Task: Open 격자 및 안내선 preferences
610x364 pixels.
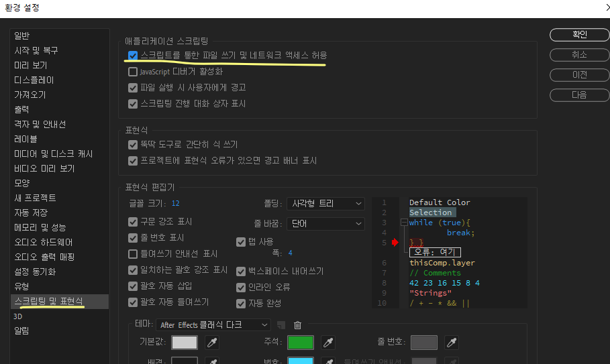Action: click(x=59, y=124)
